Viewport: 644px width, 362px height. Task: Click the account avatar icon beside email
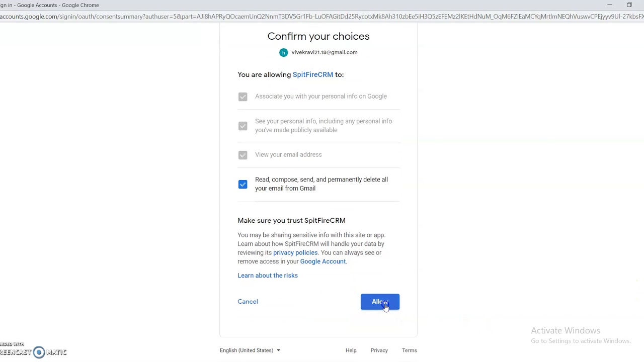point(284,52)
